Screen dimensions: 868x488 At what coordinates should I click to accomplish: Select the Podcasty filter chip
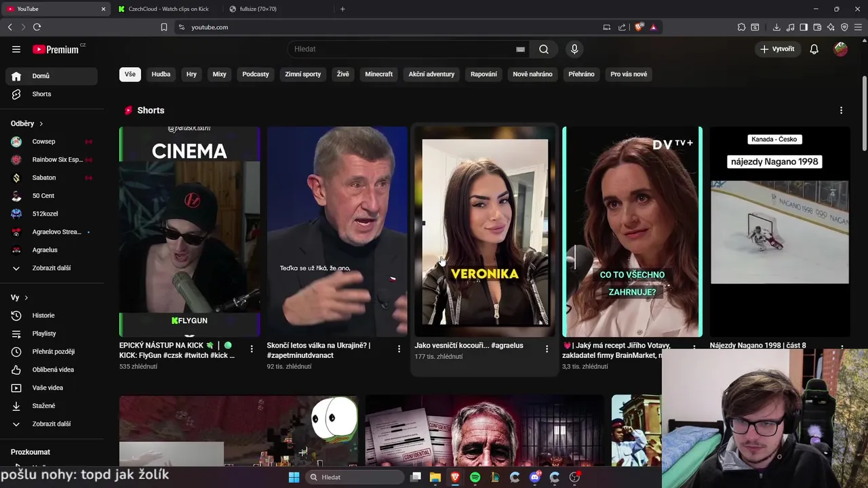pos(256,74)
